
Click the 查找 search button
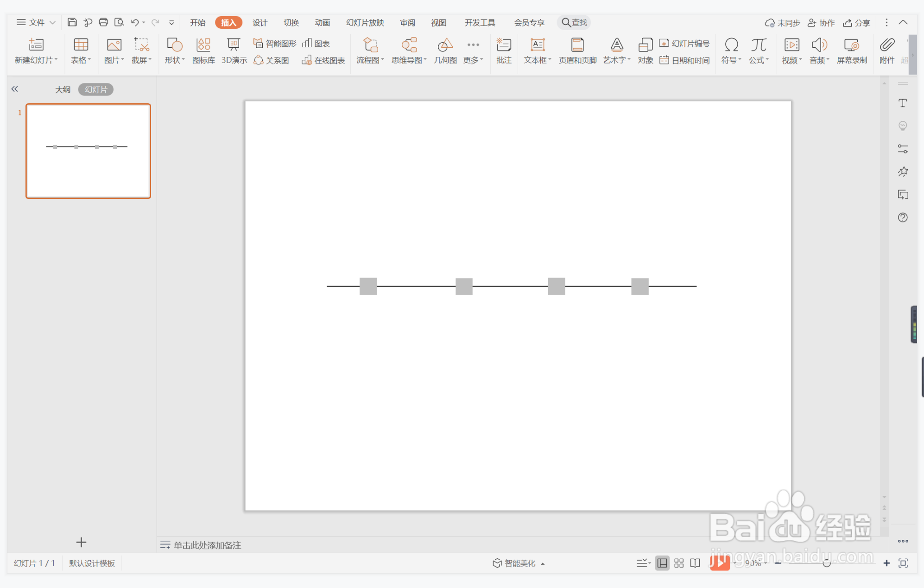[574, 22]
